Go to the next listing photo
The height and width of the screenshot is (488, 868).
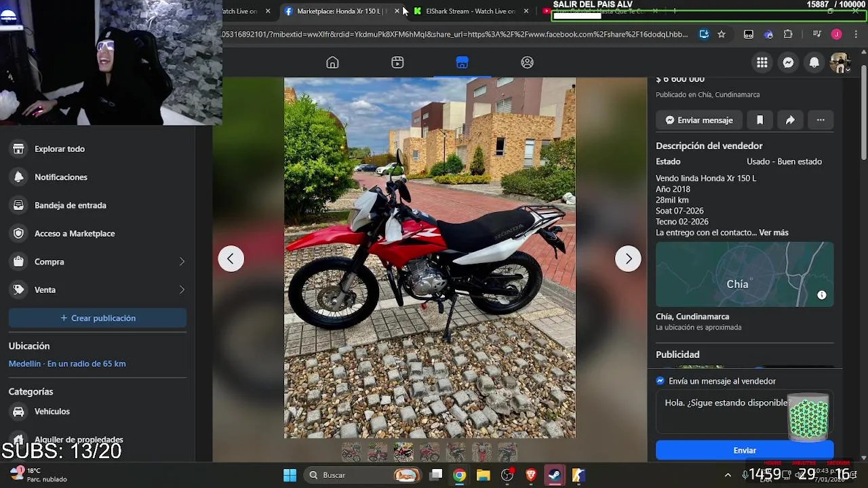(x=628, y=258)
